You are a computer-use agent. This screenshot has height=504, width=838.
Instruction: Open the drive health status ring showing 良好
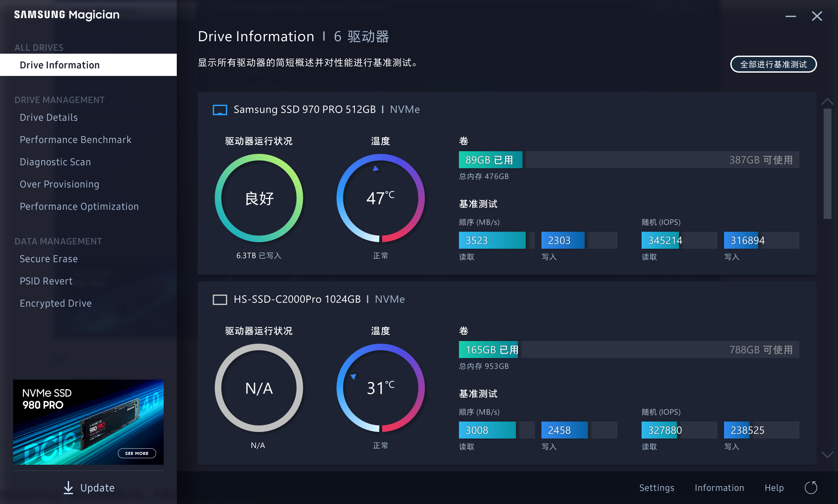point(259,198)
